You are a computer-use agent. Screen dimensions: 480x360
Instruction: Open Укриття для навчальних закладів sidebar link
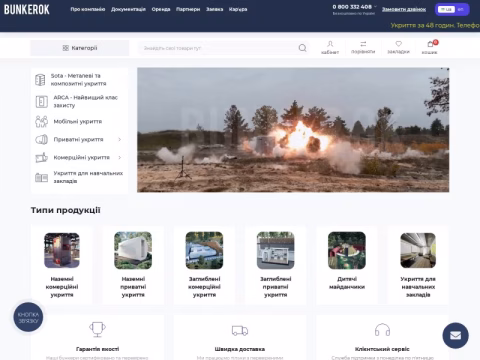click(x=88, y=177)
